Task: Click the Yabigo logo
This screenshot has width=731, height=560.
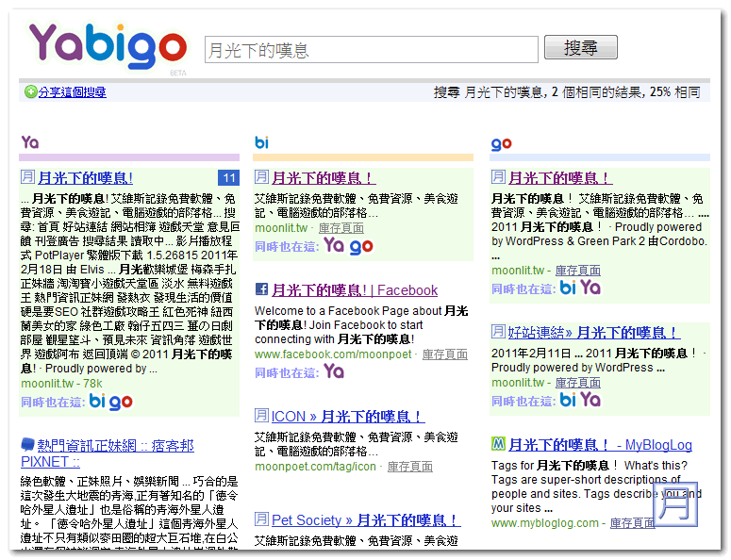Action: pyautogui.click(x=107, y=47)
